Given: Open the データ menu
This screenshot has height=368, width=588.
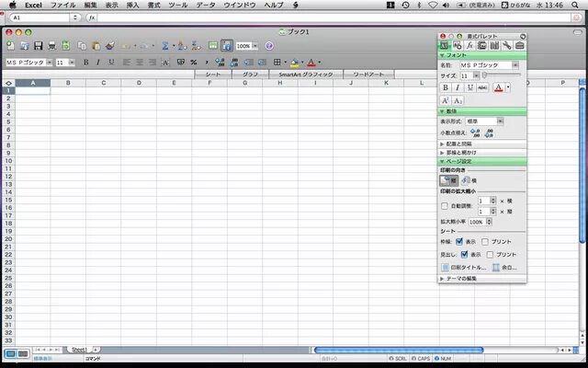Looking at the screenshot, I should click(206, 5).
